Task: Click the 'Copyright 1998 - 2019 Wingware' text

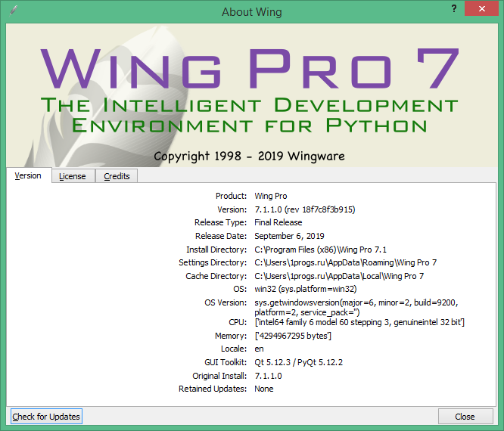Action: (250, 157)
